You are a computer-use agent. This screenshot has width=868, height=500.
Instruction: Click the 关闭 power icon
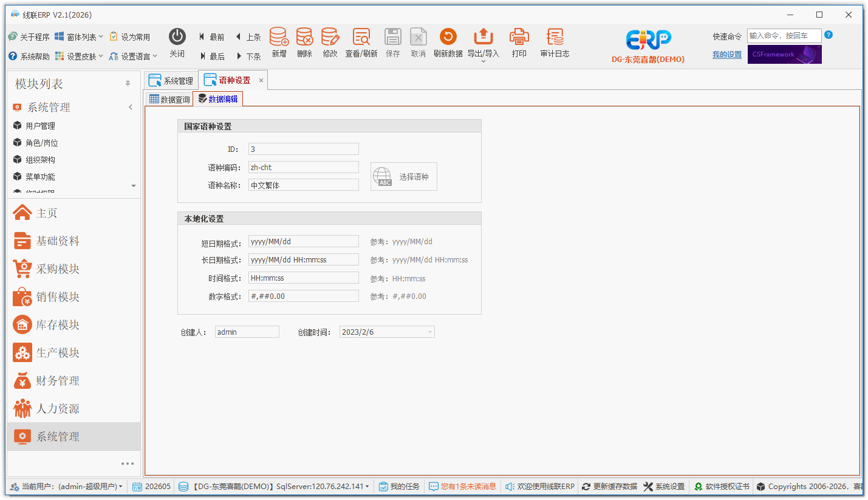coord(177,37)
